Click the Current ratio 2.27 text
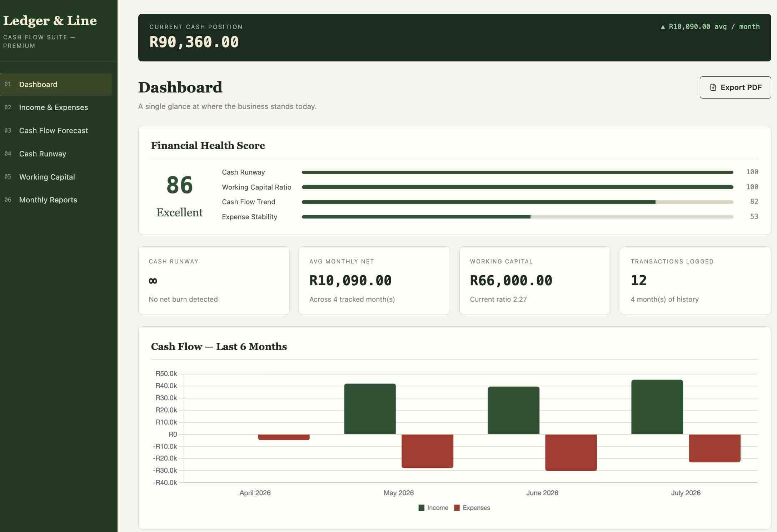 point(498,300)
